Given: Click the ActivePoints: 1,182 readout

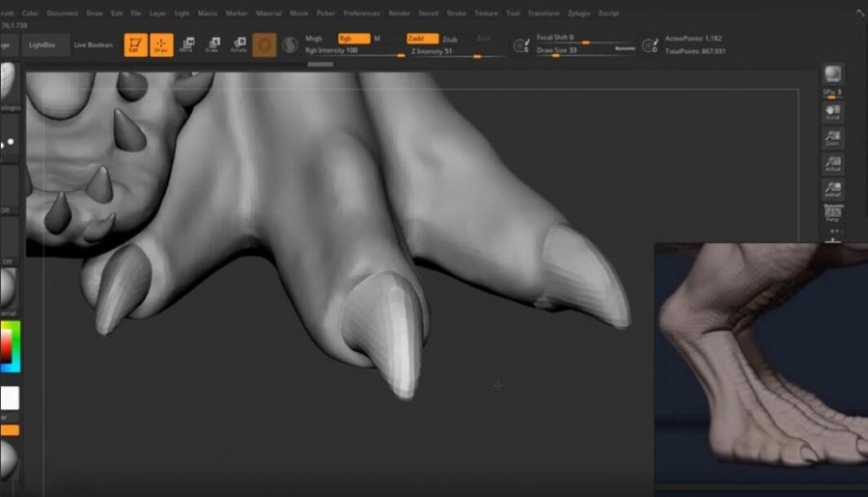Looking at the screenshot, I should [x=693, y=39].
